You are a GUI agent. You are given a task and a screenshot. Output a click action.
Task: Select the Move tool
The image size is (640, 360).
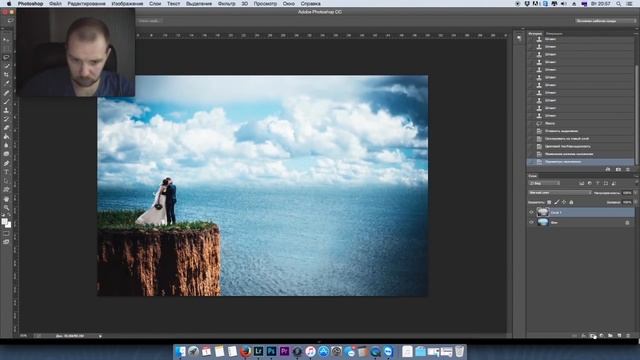[x=6, y=40]
